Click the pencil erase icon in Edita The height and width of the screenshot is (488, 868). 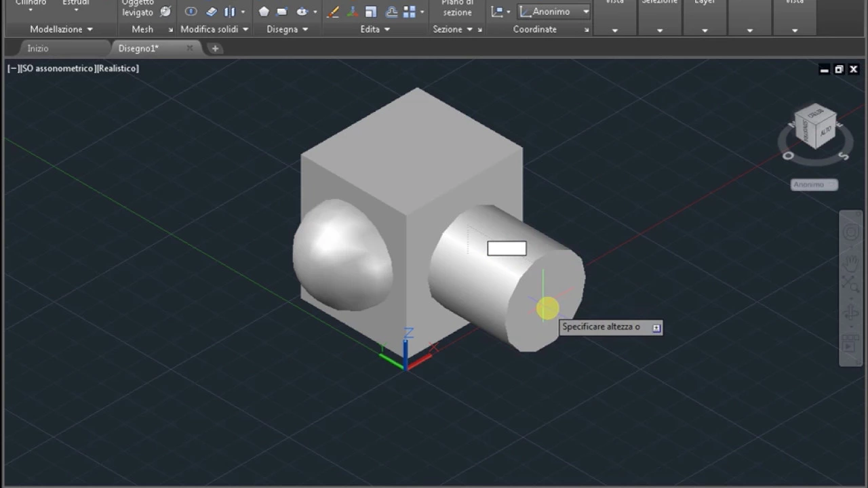pyautogui.click(x=333, y=12)
